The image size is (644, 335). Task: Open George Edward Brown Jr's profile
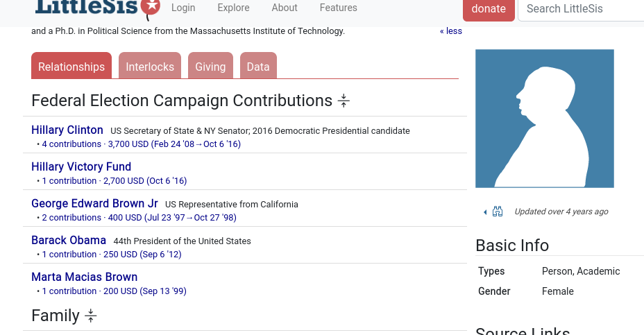[94, 204]
